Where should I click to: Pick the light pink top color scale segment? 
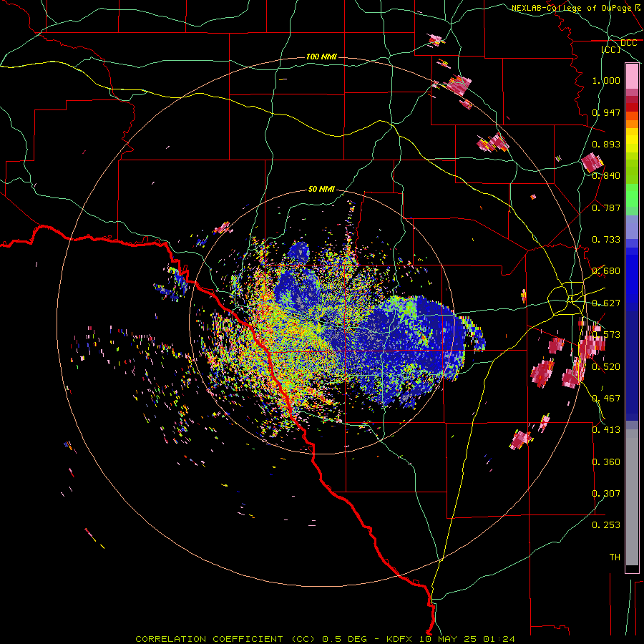point(632,76)
